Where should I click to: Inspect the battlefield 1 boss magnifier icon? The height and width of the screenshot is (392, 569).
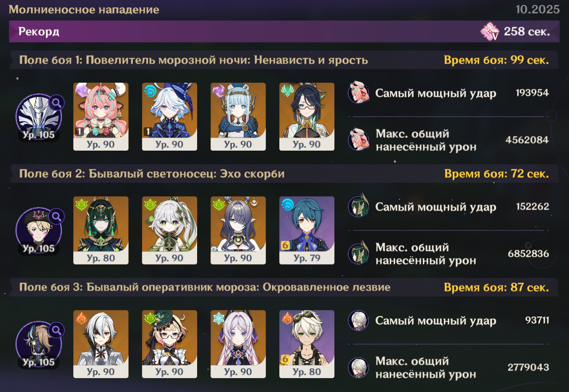(57, 103)
